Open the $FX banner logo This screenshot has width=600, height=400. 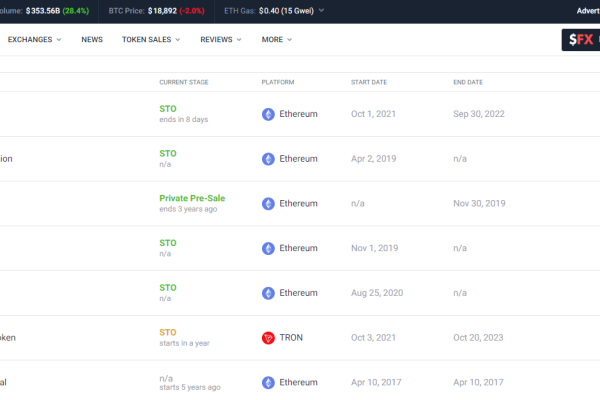click(581, 40)
